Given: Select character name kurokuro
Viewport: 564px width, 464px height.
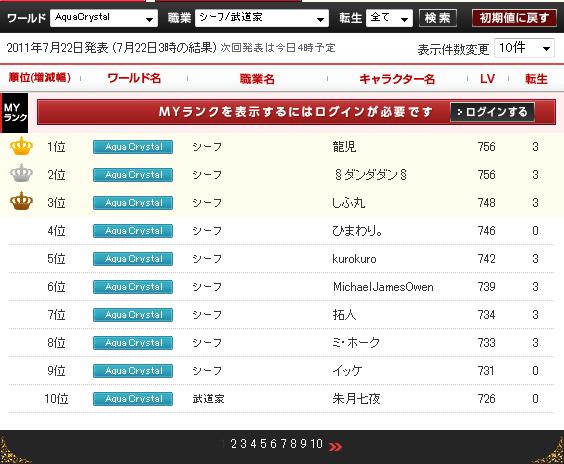Looking at the screenshot, I should [x=354, y=259].
